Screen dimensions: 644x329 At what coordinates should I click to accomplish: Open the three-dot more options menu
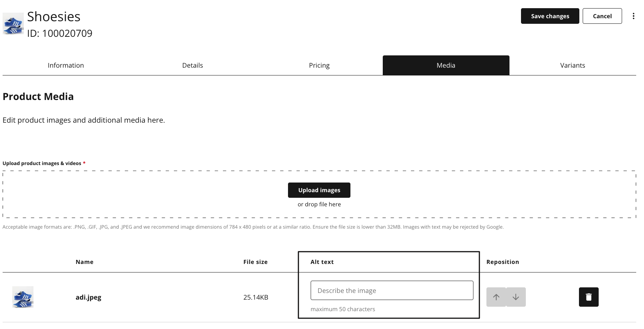pos(633,16)
